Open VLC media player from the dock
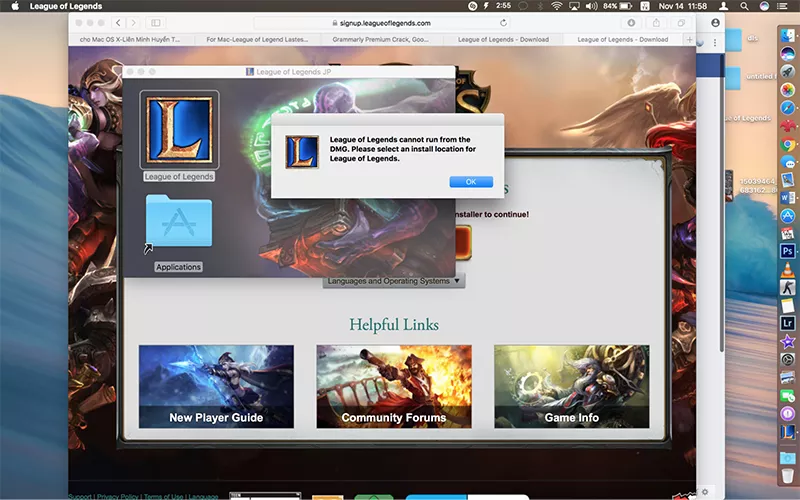This screenshot has height=500, width=800. pyautogui.click(x=788, y=269)
